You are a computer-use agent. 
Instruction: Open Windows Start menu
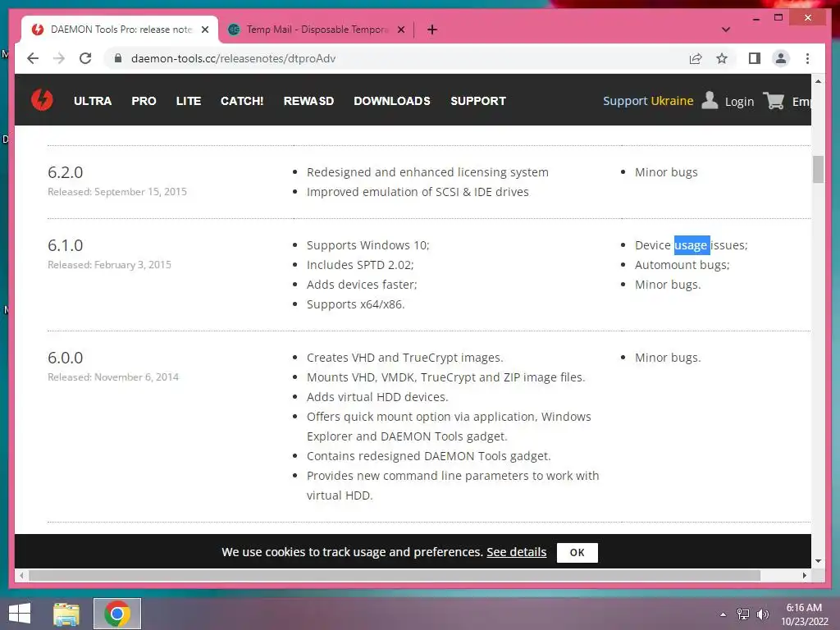(20, 614)
